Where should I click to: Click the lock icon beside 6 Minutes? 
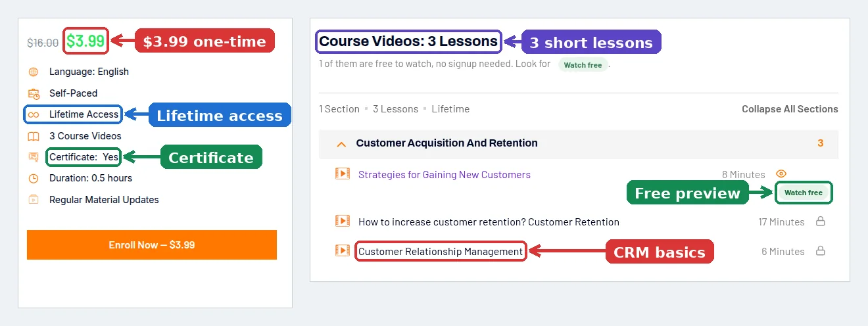tap(820, 250)
